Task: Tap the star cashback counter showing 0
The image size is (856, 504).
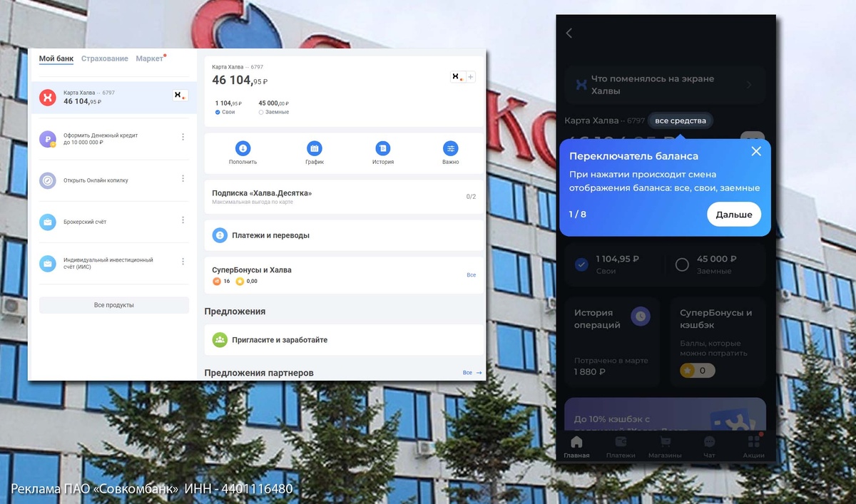Action: coord(697,371)
